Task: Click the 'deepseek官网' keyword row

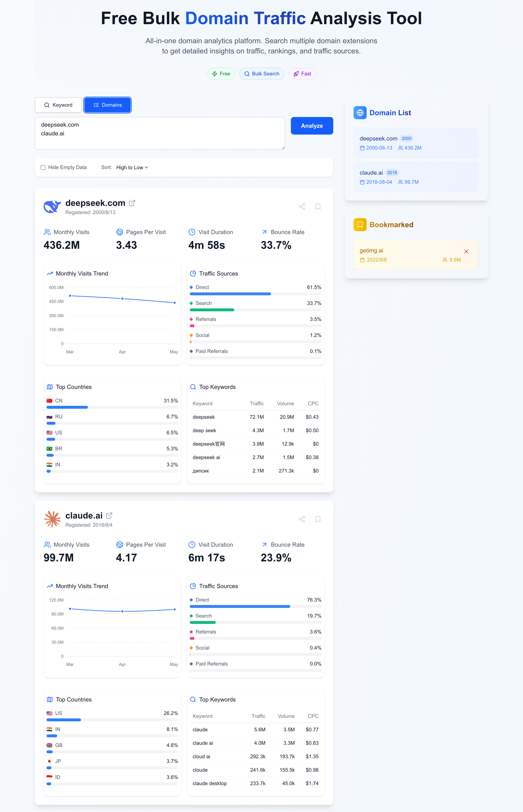Action: pos(255,444)
